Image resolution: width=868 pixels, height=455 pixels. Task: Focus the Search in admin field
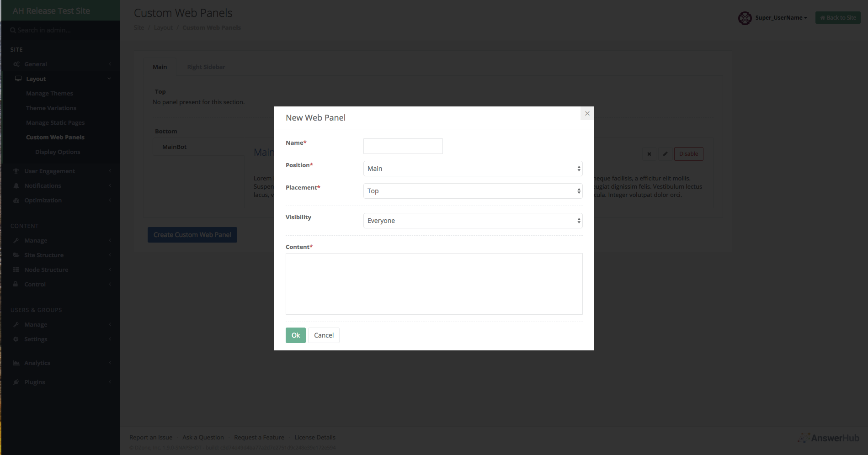[62, 30]
